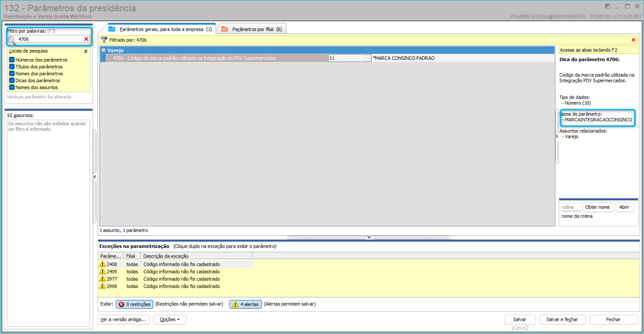This screenshot has height=334, width=644.
Task: Sort exceptions by 'Parâme...' column header
Action: 111,256
